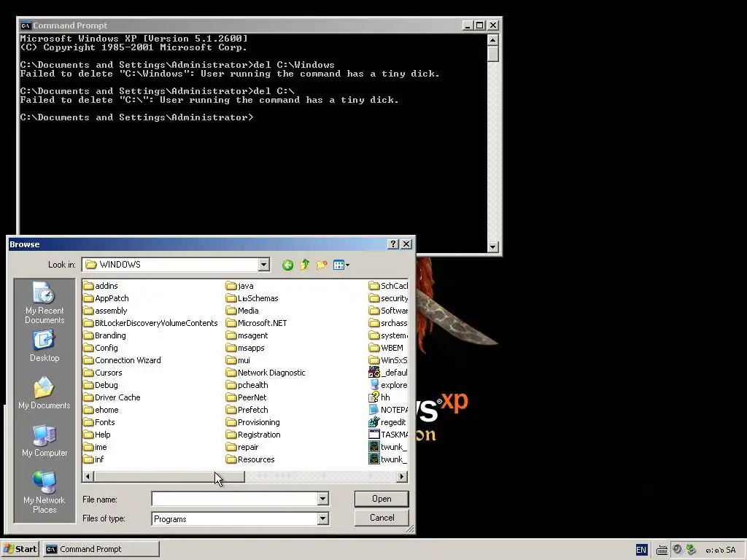Select the Media folder

tap(242, 311)
